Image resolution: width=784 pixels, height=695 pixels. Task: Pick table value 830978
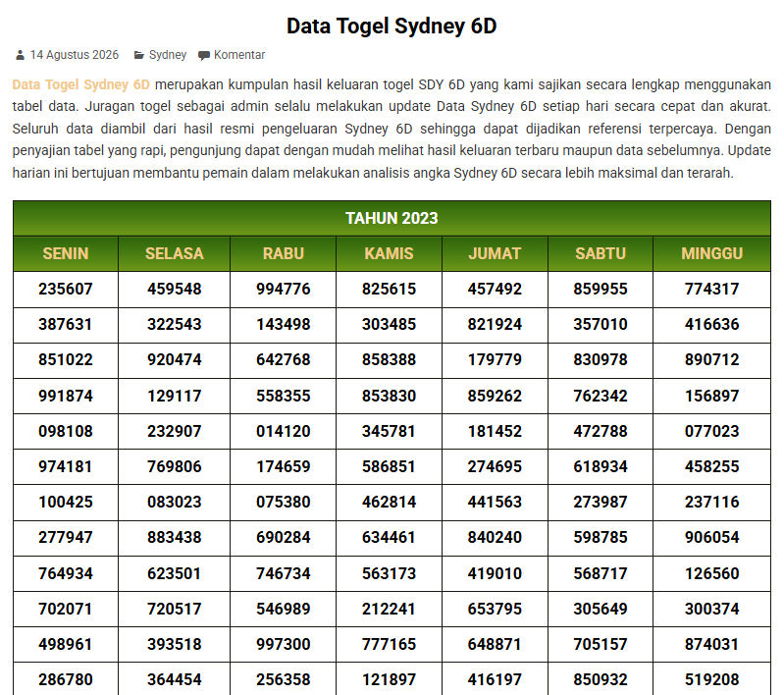coord(600,360)
